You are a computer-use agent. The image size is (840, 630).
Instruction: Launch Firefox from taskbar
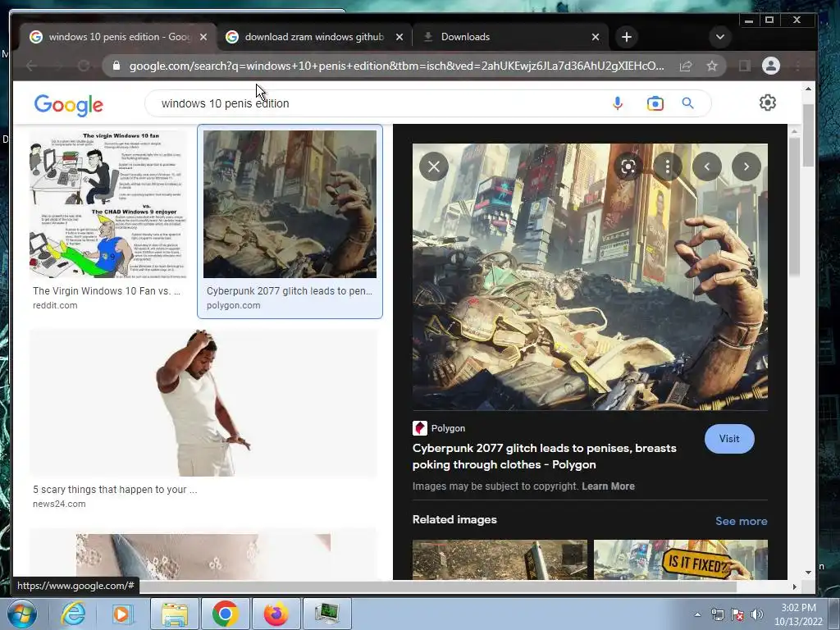point(276,614)
